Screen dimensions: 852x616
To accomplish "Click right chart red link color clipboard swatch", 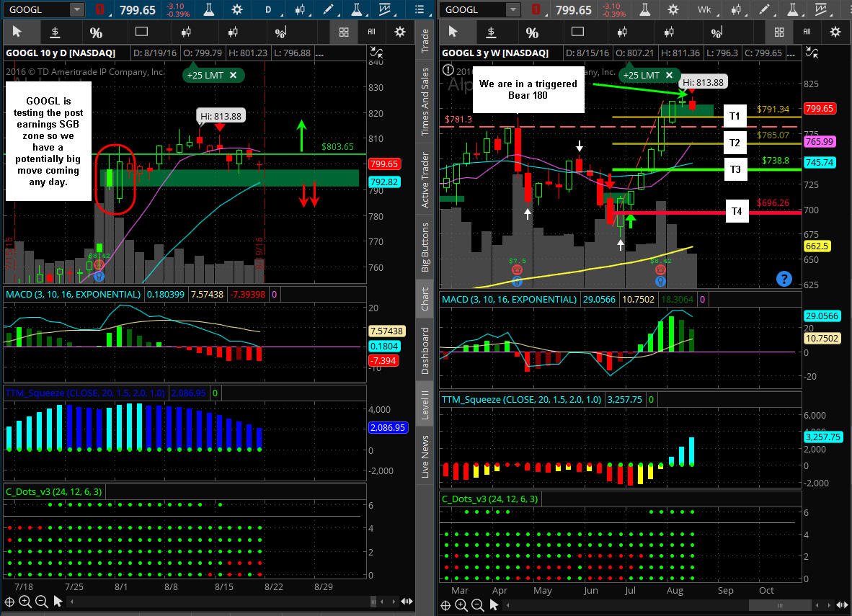I will click(536, 9).
